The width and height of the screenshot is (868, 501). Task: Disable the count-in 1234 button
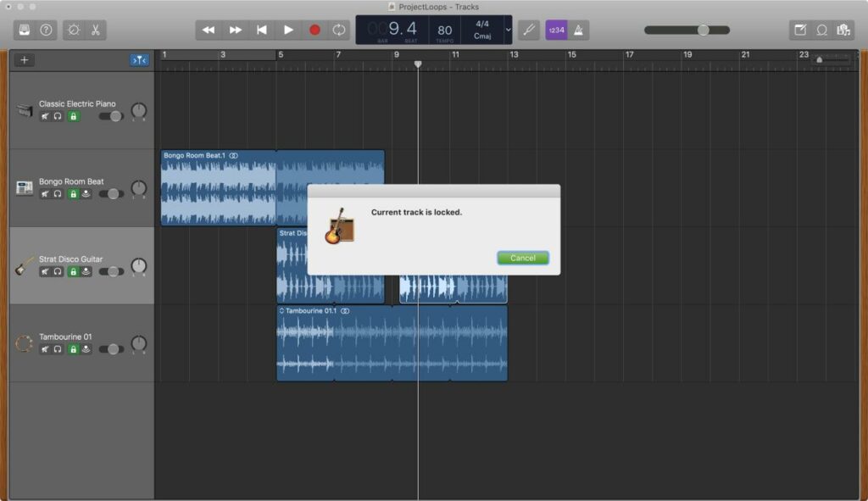556,30
